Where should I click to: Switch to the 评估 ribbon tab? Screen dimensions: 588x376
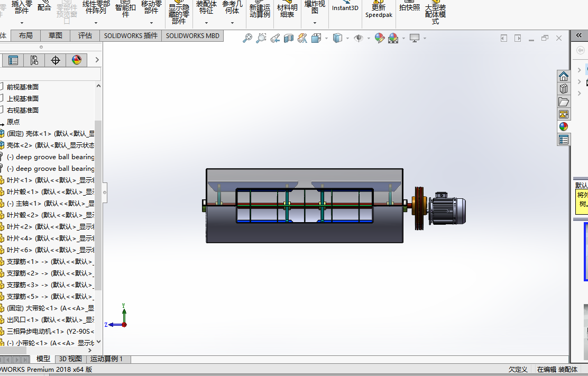pos(85,35)
